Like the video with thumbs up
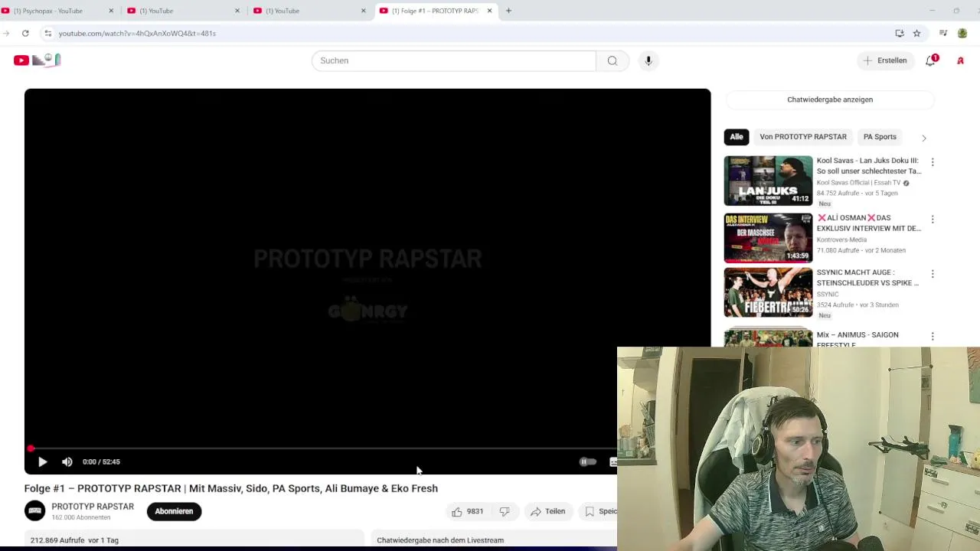This screenshot has height=551, width=980. tap(468, 511)
